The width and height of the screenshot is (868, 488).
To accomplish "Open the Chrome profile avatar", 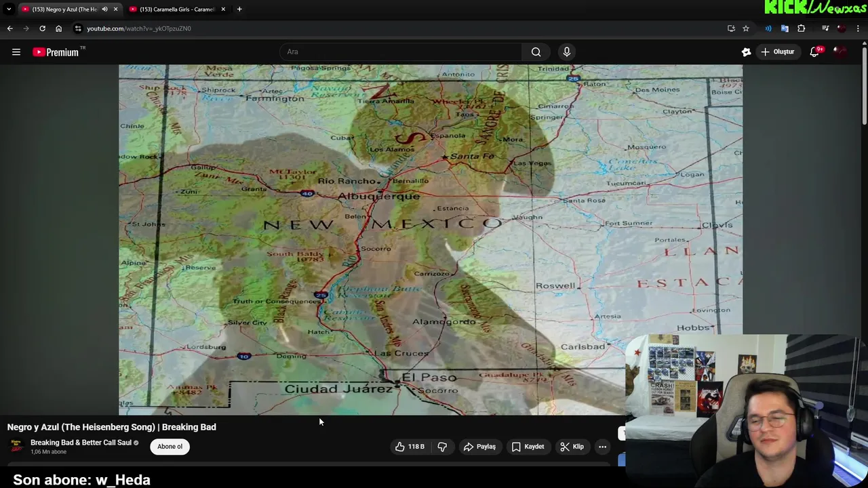I will (x=842, y=28).
